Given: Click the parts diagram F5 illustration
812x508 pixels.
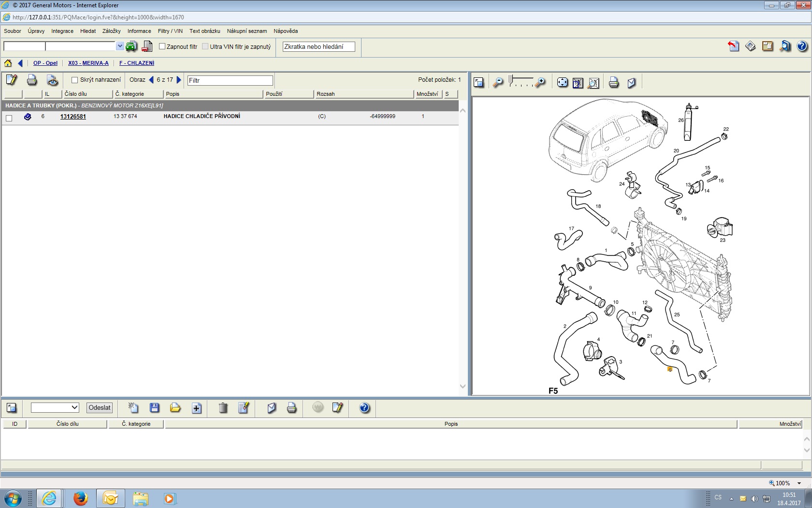Looking at the screenshot, I should pyautogui.click(x=640, y=246).
